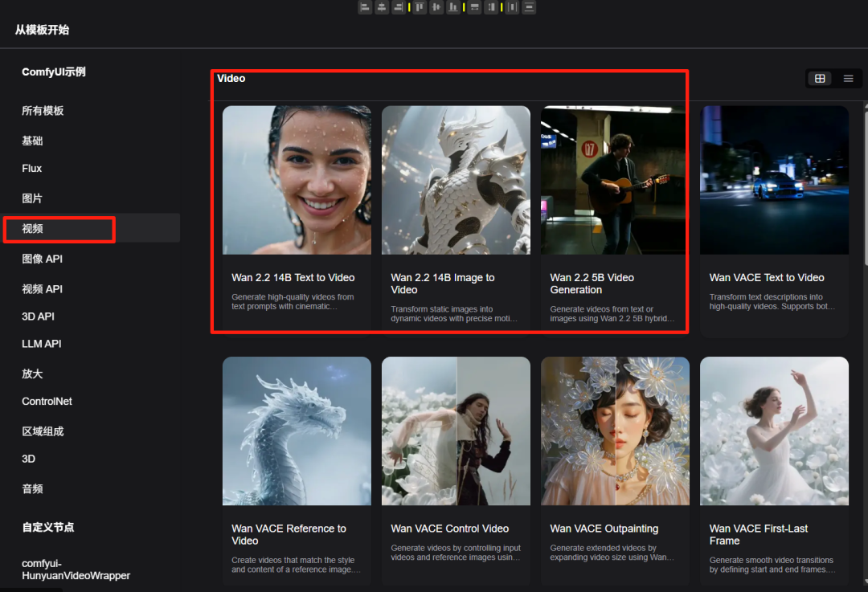Click the 'Video' section header
Image resolution: width=868 pixels, height=592 pixels.
(231, 79)
